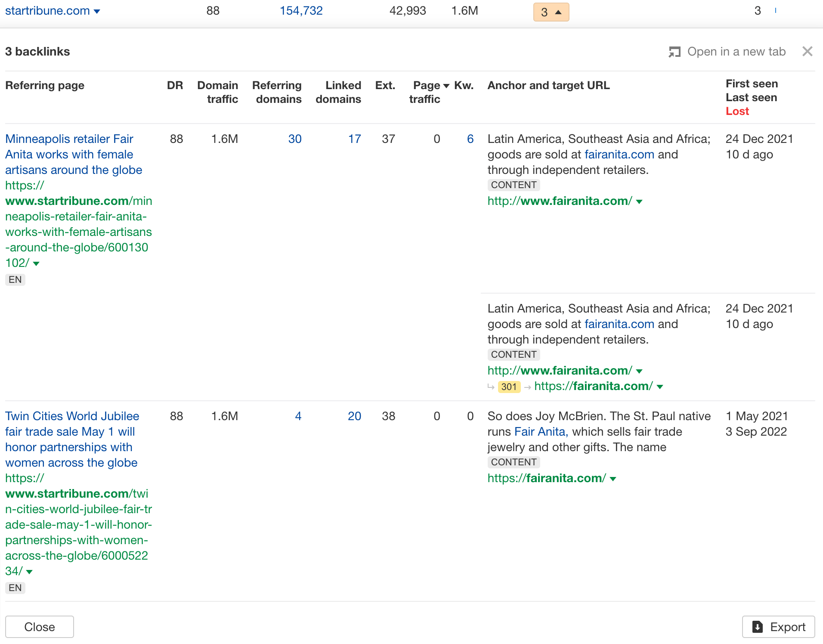The height and width of the screenshot is (644, 823).
Task: Click referring domains value 30
Action: [294, 139]
